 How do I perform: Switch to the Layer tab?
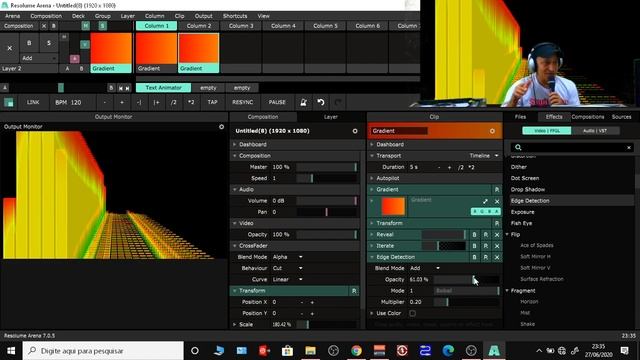pos(331,117)
